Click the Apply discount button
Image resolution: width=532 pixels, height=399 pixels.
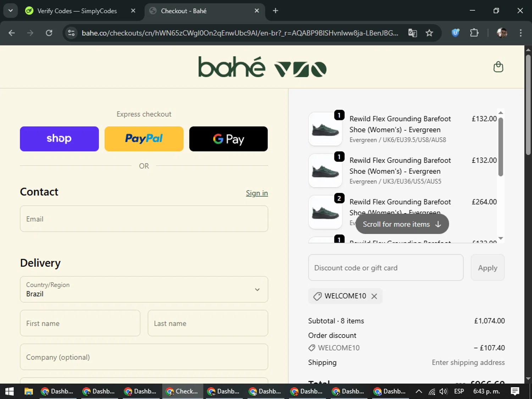(x=488, y=268)
